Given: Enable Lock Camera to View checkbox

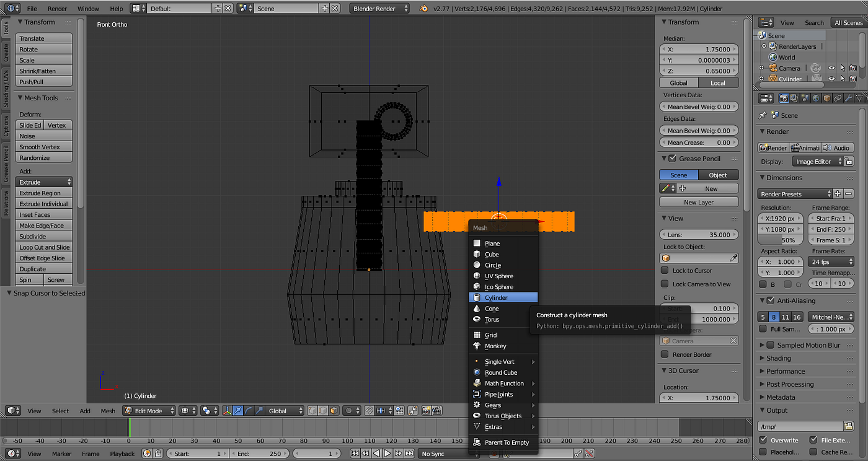Looking at the screenshot, I should coord(665,284).
